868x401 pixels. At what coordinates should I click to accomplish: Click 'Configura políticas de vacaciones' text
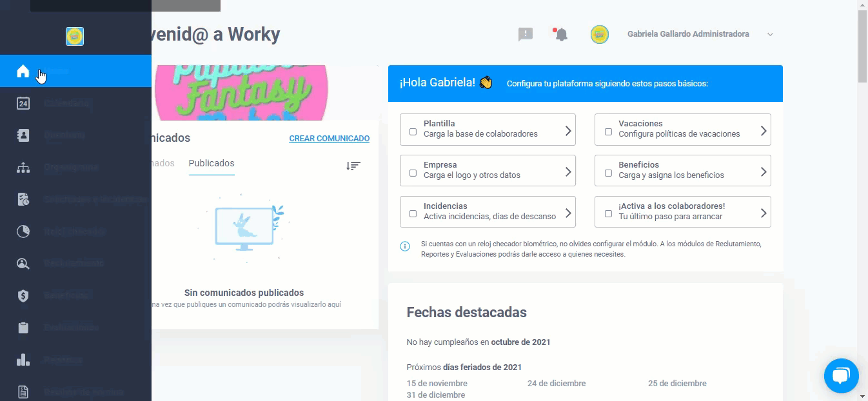tap(679, 134)
